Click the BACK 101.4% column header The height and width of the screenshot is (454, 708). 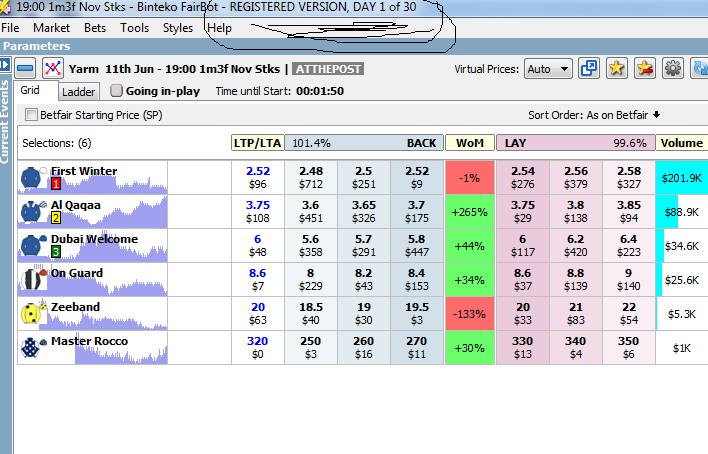coord(364,143)
